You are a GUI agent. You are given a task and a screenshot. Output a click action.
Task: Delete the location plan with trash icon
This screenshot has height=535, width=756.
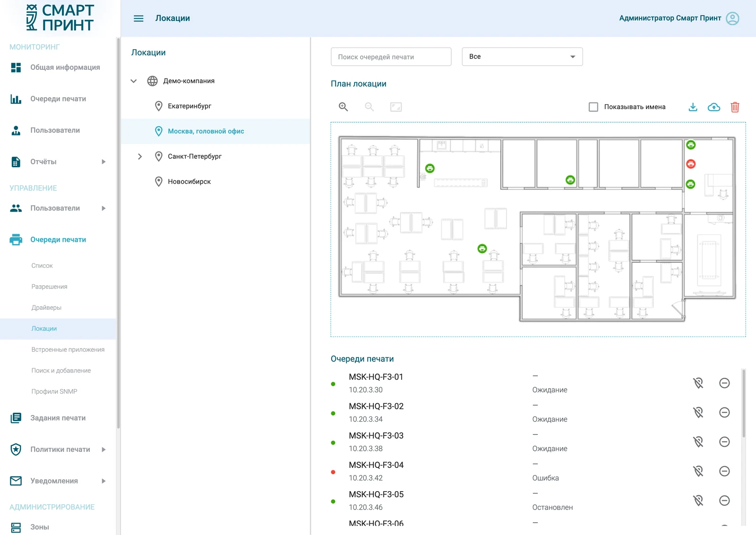click(x=735, y=107)
